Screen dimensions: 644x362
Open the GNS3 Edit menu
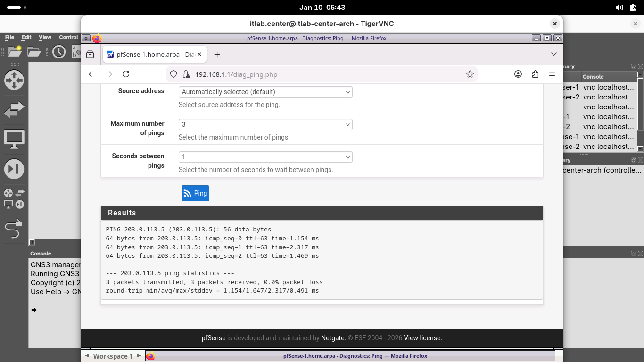(x=26, y=37)
